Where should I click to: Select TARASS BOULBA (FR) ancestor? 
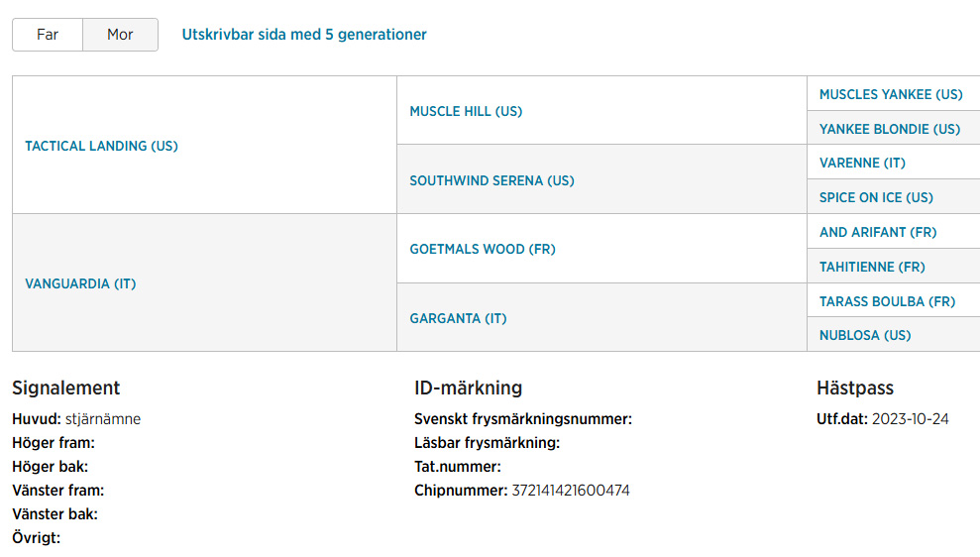pos(887,301)
